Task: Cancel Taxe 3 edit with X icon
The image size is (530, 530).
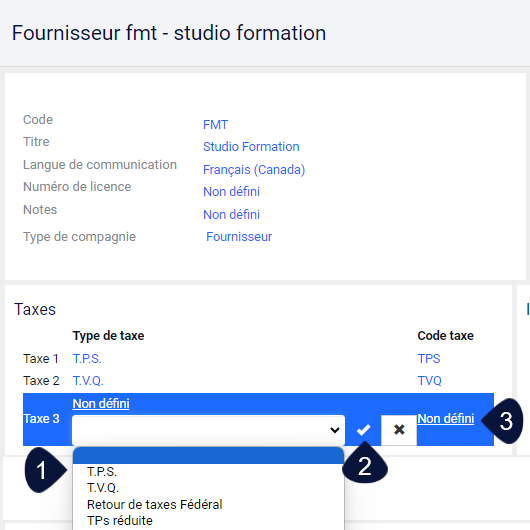Action: [x=399, y=430]
